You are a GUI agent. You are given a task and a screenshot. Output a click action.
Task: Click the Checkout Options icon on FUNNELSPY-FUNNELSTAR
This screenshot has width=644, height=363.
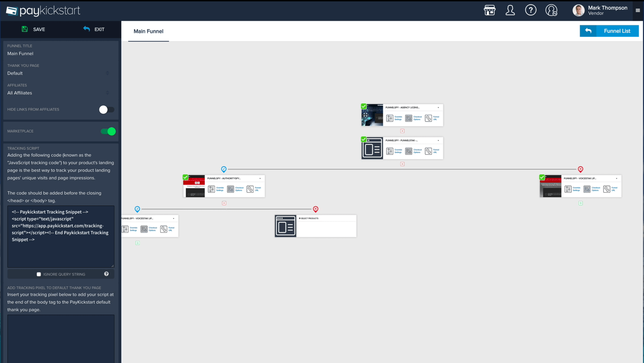click(408, 151)
